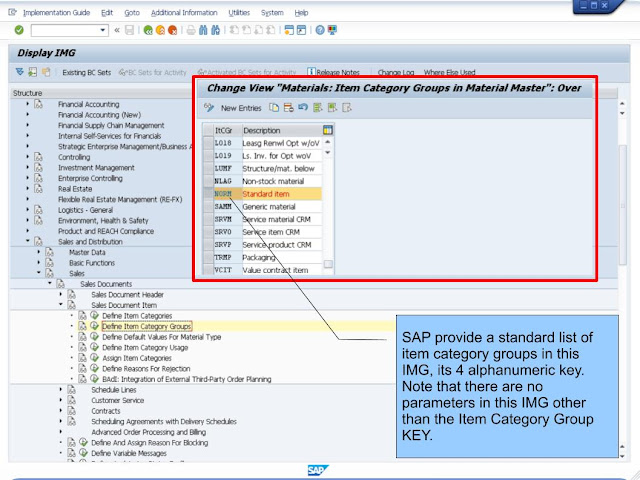The width and height of the screenshot is (640, 480).
Task: Select the row selector for TRMP
Action: pos(208,258)
